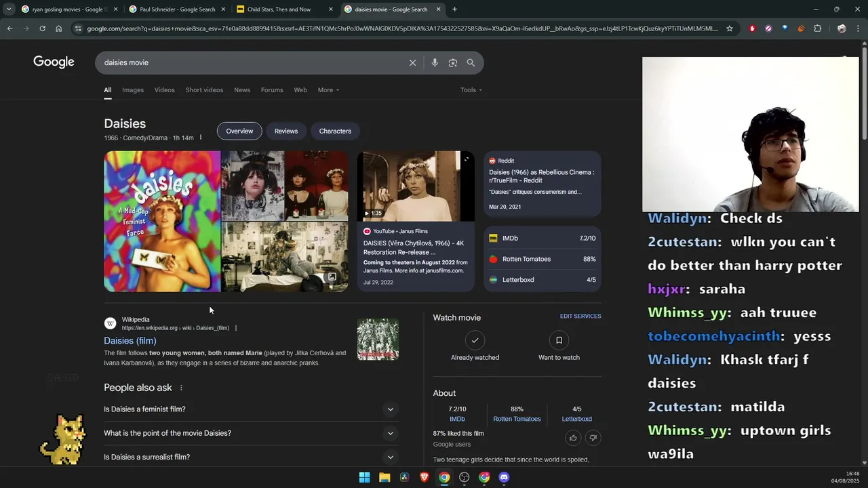This screenshot has width=868, height=488.
Task: Open more options next to Daisies runtime
Action: pos(200,138)
